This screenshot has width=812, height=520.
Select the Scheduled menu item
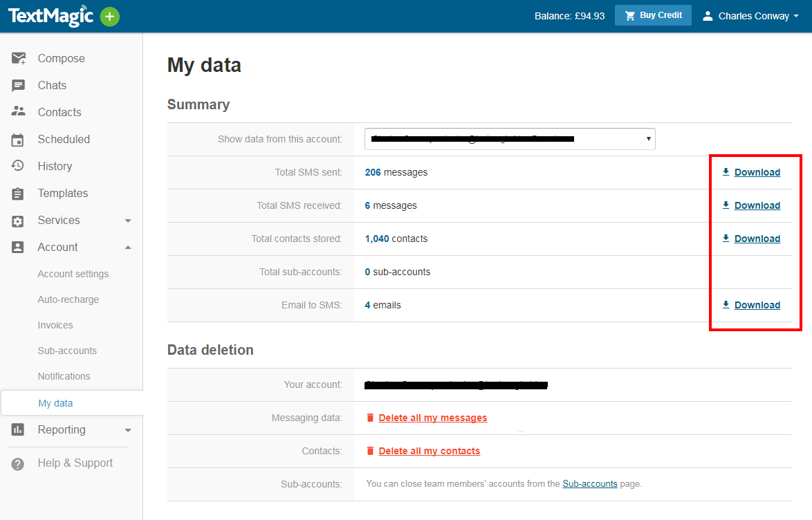(64, 139)
